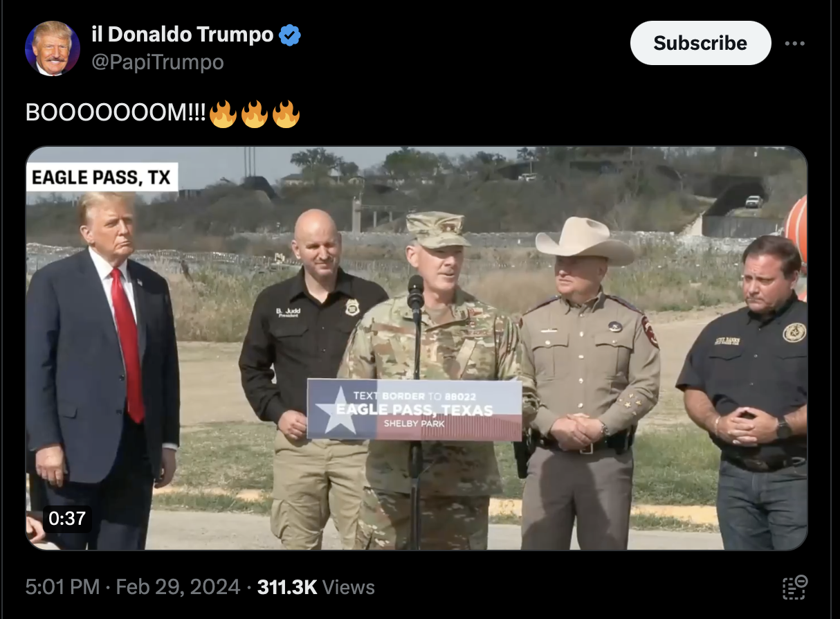Click the blue verified checkmark badge

[290, 35]
